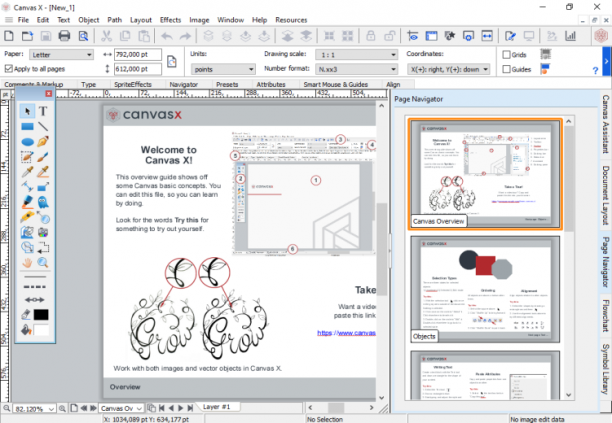Switch to the Smart Mouse & Guides tab
The width and height of the screenshot is (612, 423).
pyautogui.click(x=336, y=84)
